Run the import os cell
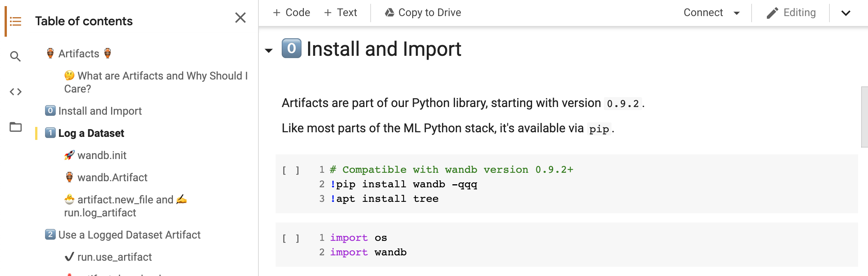 pos(291,238)
